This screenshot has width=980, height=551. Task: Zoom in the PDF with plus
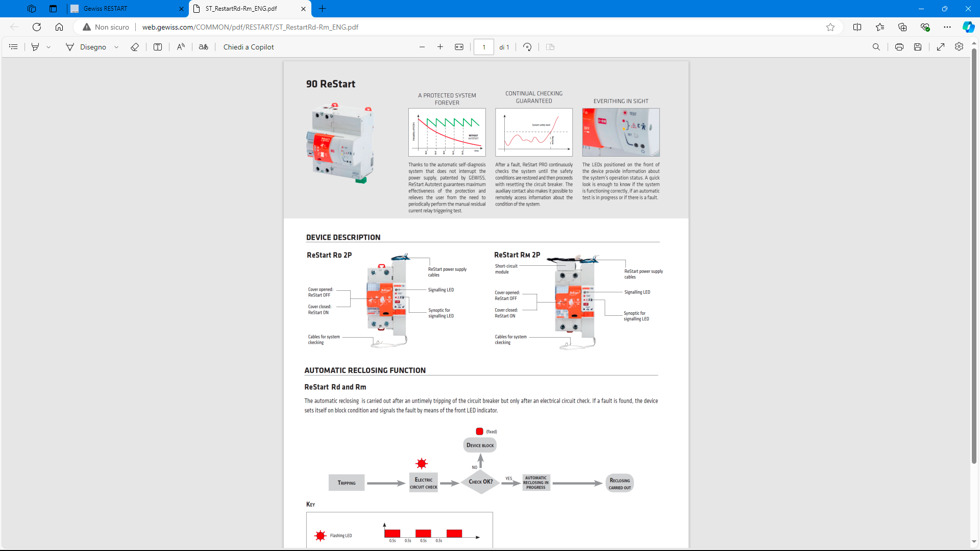click(440, 47)
